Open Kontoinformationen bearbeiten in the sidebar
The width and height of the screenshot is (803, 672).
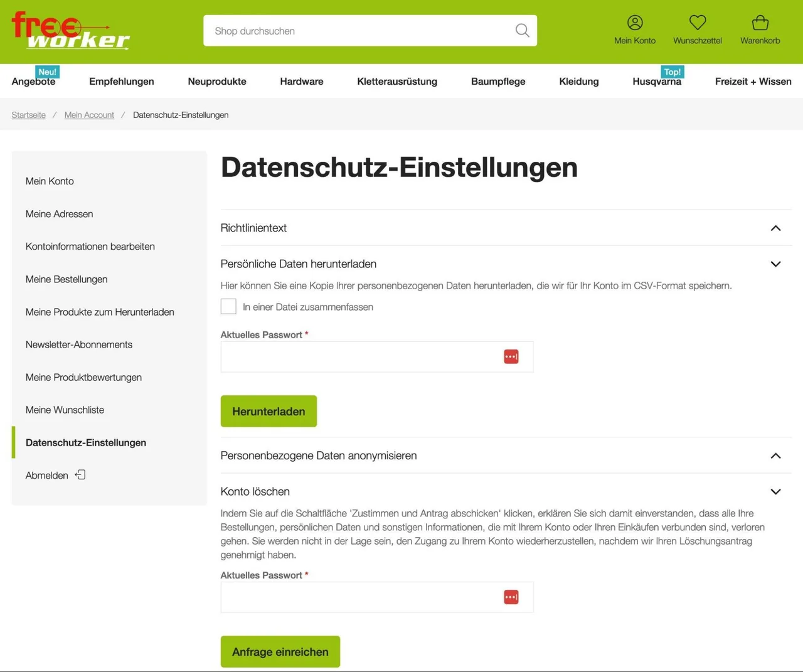pyautogui.click(x=90, y=247)
